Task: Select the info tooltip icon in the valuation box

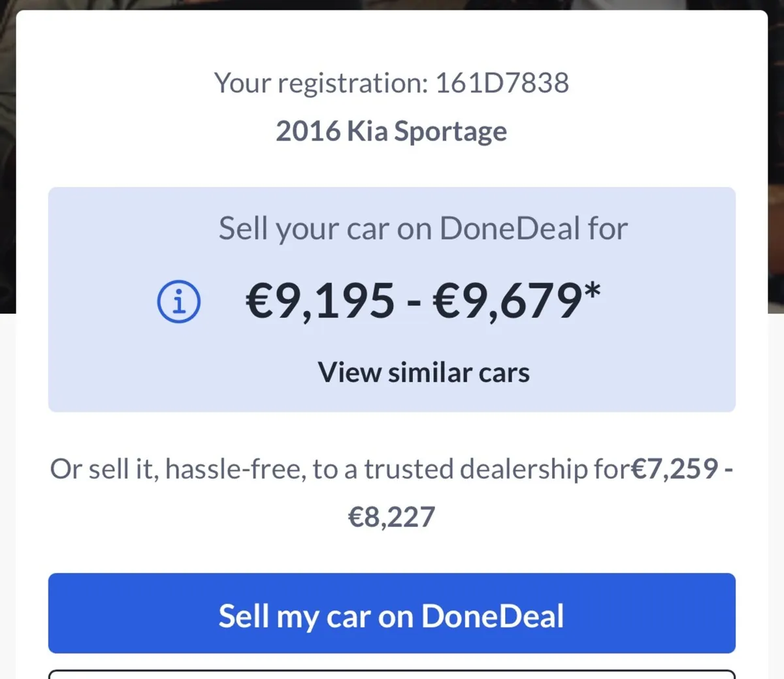Action: tap(178, 300)
